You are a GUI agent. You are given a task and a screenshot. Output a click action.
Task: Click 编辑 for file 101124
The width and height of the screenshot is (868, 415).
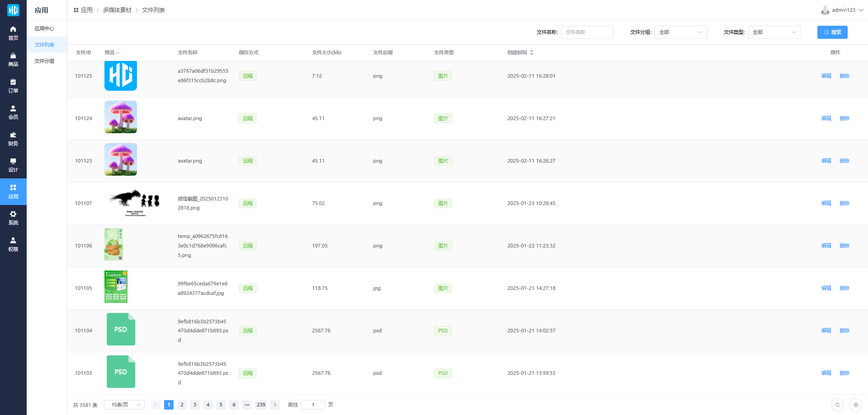826,118
